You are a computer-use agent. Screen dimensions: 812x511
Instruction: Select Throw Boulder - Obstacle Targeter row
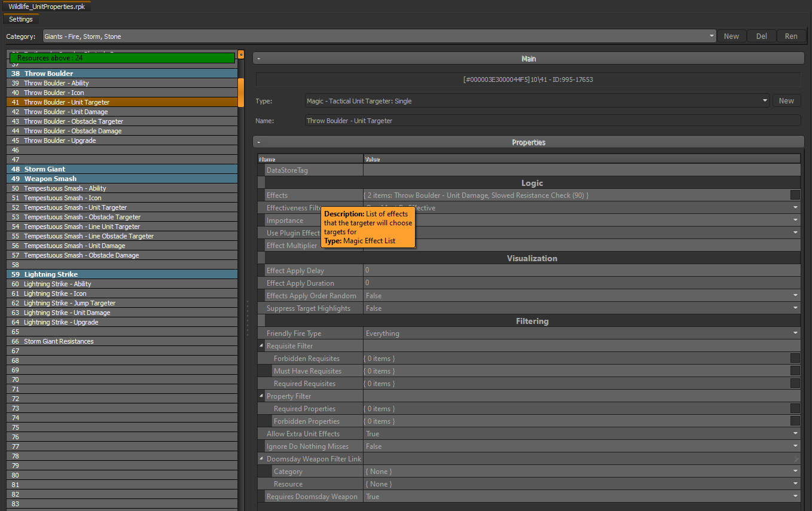[x=122, y=121]
